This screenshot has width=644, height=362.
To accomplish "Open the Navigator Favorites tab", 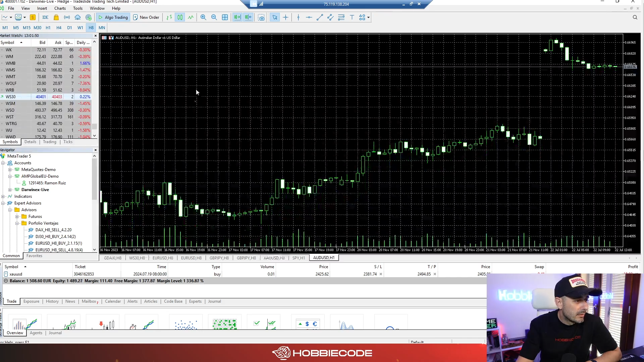I will 34,256.
